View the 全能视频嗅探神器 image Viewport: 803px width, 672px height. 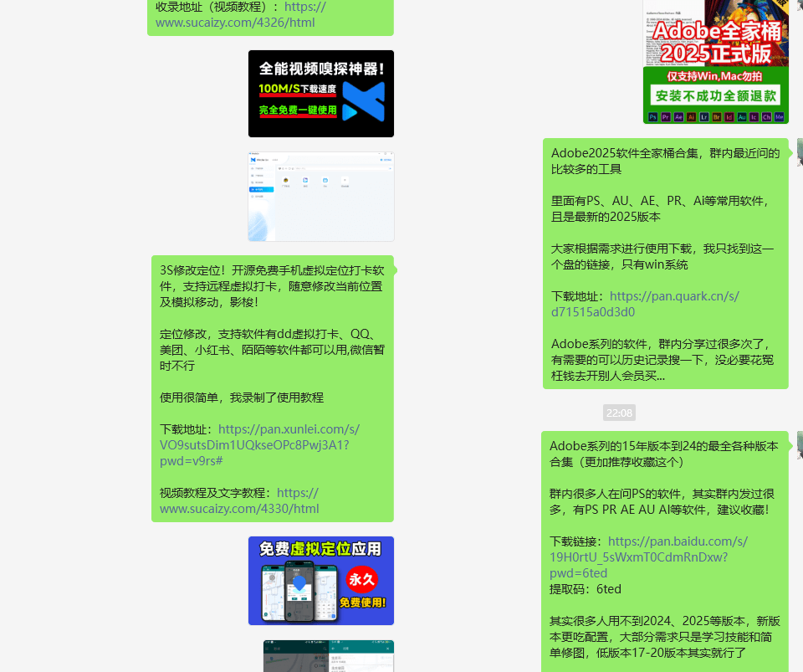coord(320,94)
